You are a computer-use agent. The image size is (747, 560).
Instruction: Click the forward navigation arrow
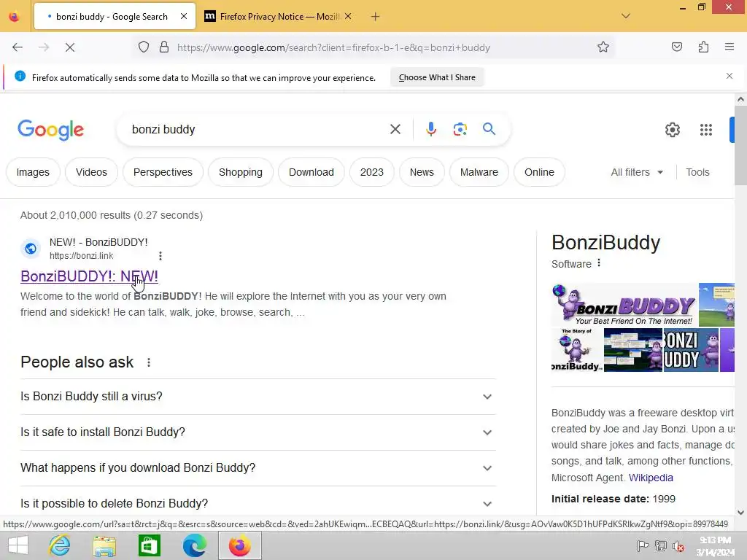tap(44, 47)
